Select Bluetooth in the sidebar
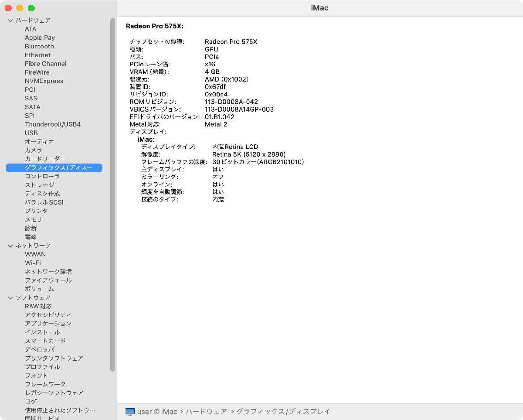Viewport: 523px width, 420px height. [x=39, y=46]
